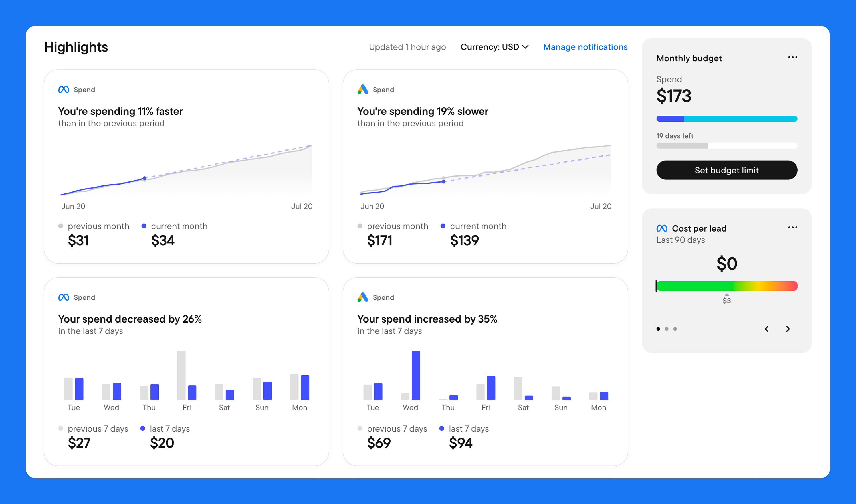Click 'You're spending 19% slower' heading
Image resolution: width=856 pixels, height=504 pixels.
click(423, 112)
